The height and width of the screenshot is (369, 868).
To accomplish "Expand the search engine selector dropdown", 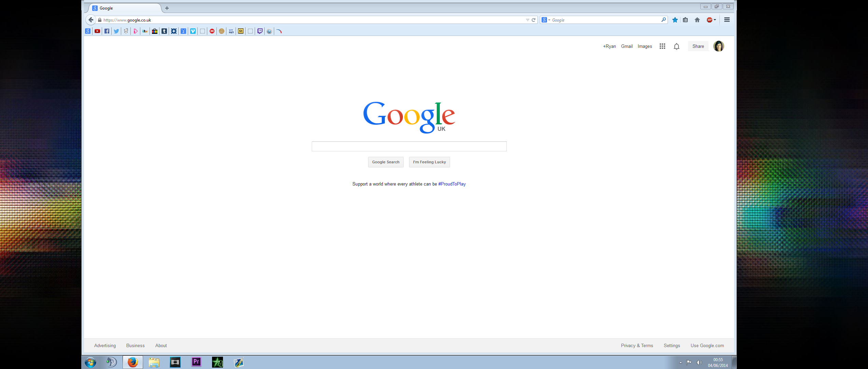I will click(x=549, y=20).
